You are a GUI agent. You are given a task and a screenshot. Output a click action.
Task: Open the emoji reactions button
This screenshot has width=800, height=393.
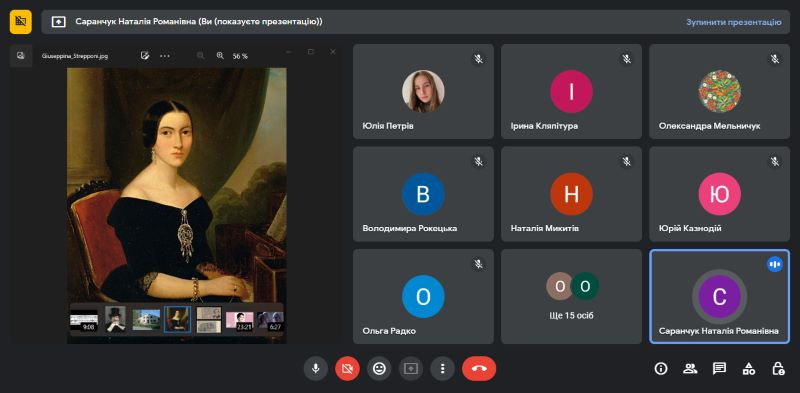tap(379, 369)
